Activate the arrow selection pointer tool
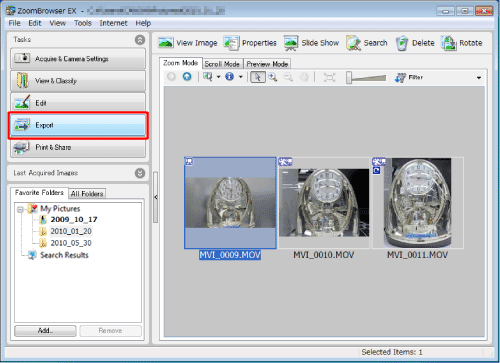This screenshot has width=500, height=363. 258,77
